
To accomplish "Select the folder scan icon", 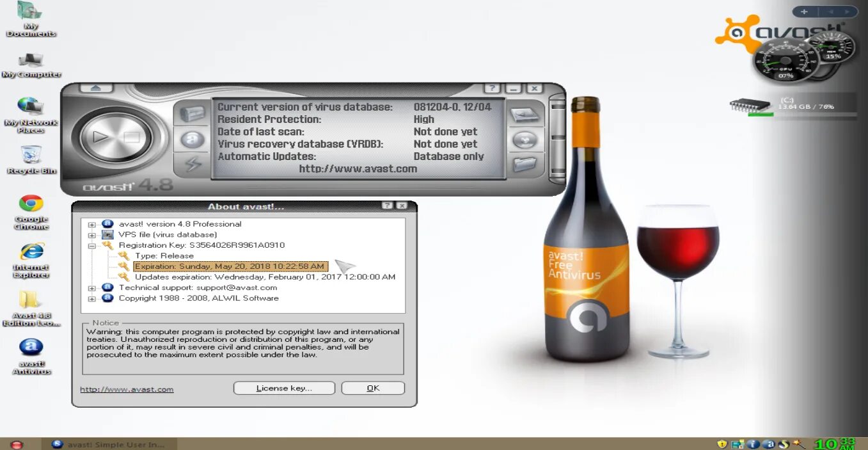I will (525, 165).
